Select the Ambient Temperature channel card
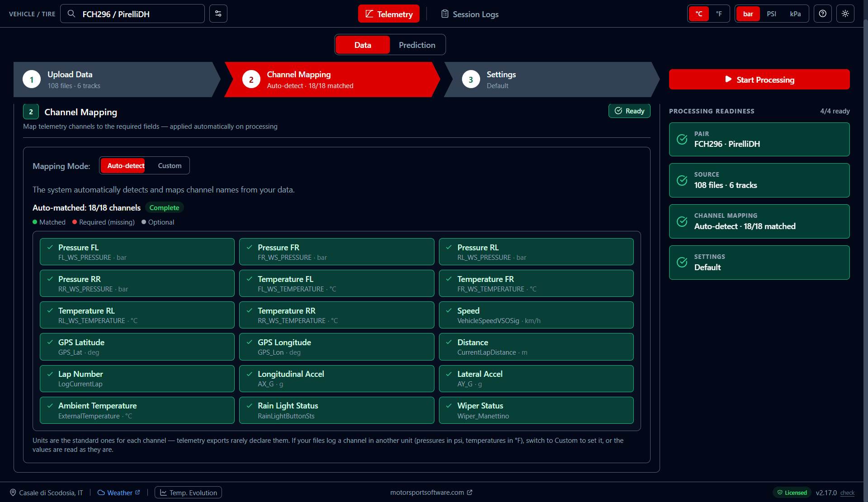868x502 pixels. [x=137, y=410]
